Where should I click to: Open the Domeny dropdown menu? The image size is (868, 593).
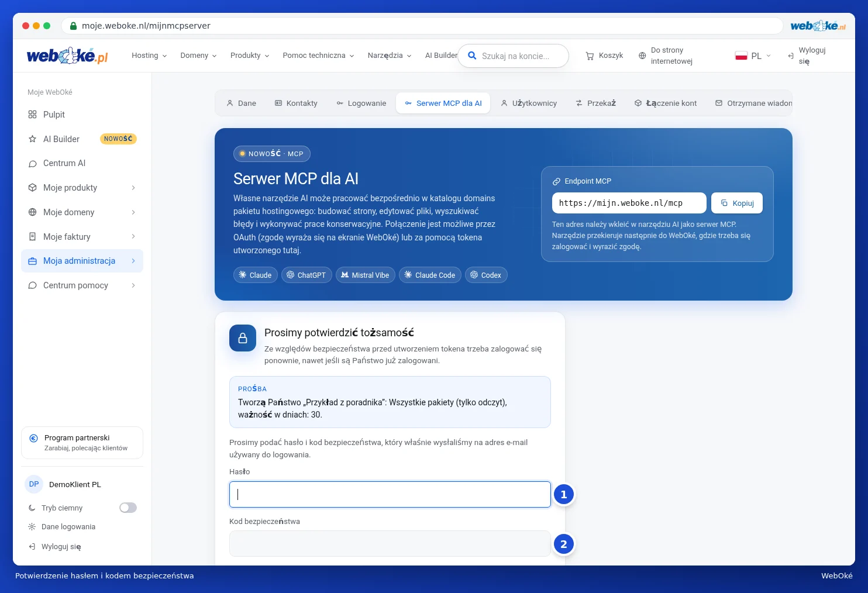198,56
